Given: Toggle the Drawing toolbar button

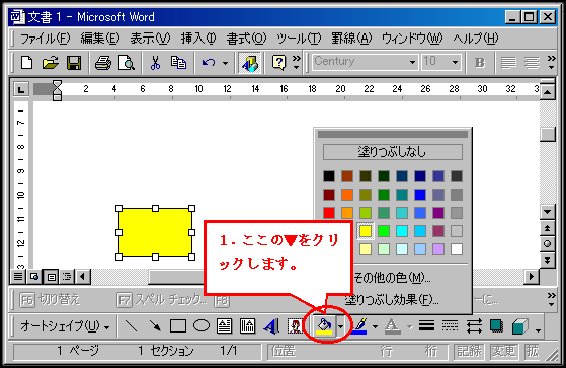Looking at the screenshot, I should tap(250, 63).
